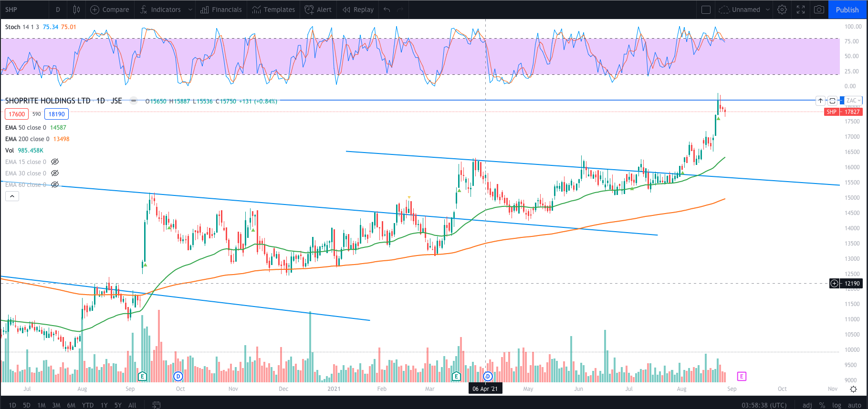Show the hidden EMA 15 indicator

click(55, 162)
